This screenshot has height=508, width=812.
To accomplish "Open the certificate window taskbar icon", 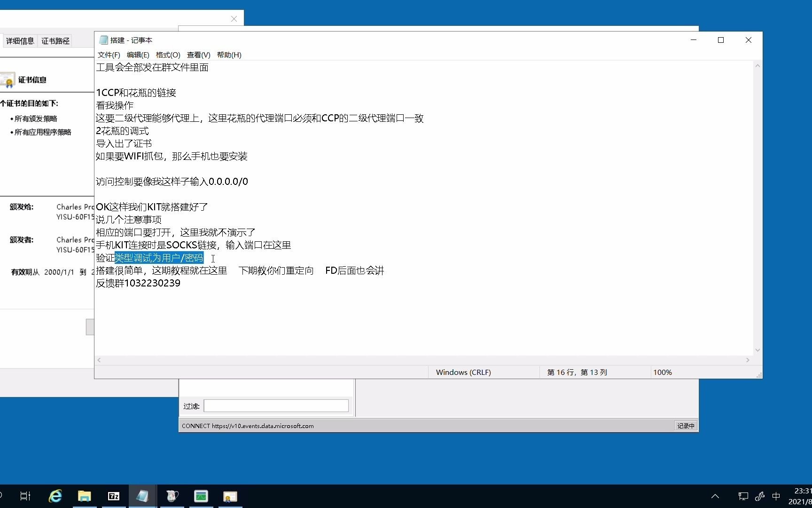I will (x=230, y=496).
